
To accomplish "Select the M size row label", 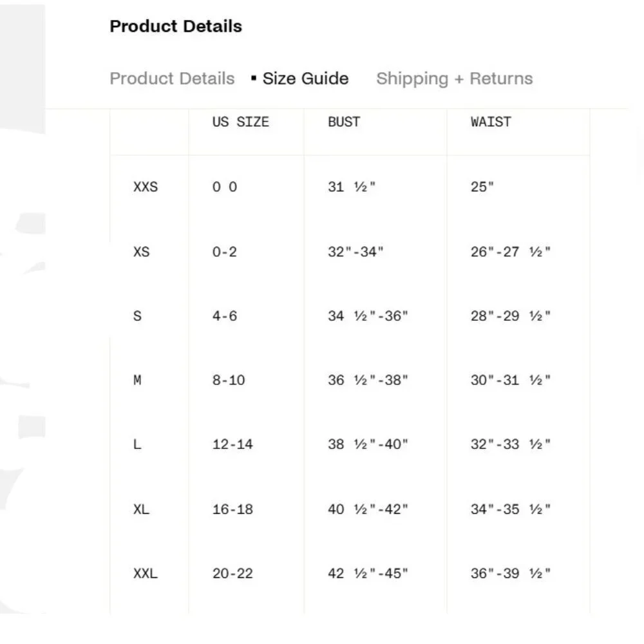I will tap(137, 381).
